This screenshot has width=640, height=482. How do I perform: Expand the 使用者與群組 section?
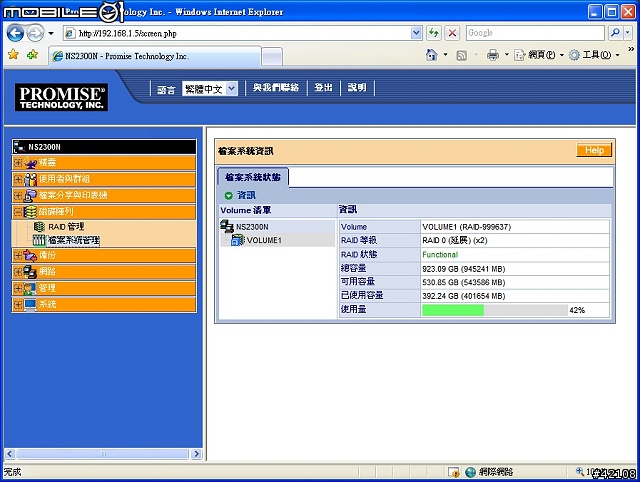coord(18,179)
